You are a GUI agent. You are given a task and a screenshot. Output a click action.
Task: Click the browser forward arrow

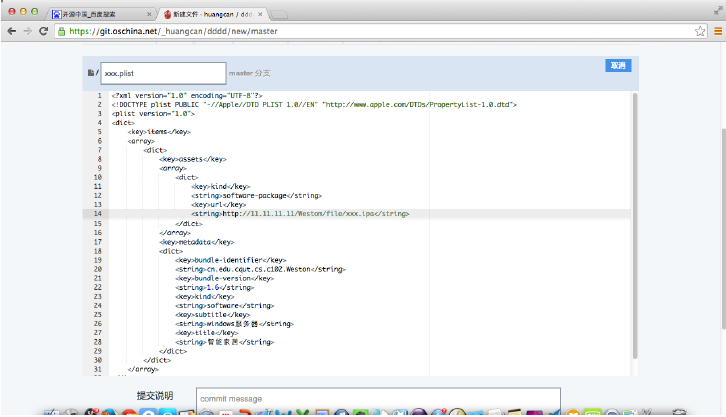point(27,32)
